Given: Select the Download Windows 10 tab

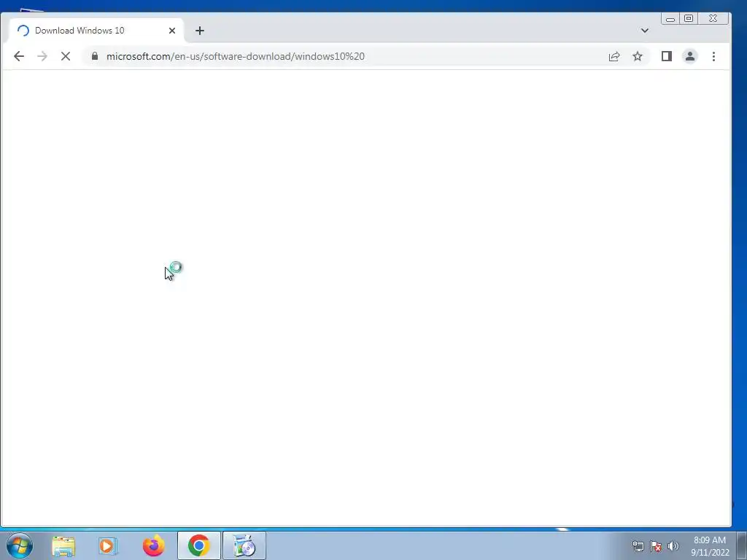Looking at the screenshot, I should (96, 31).
